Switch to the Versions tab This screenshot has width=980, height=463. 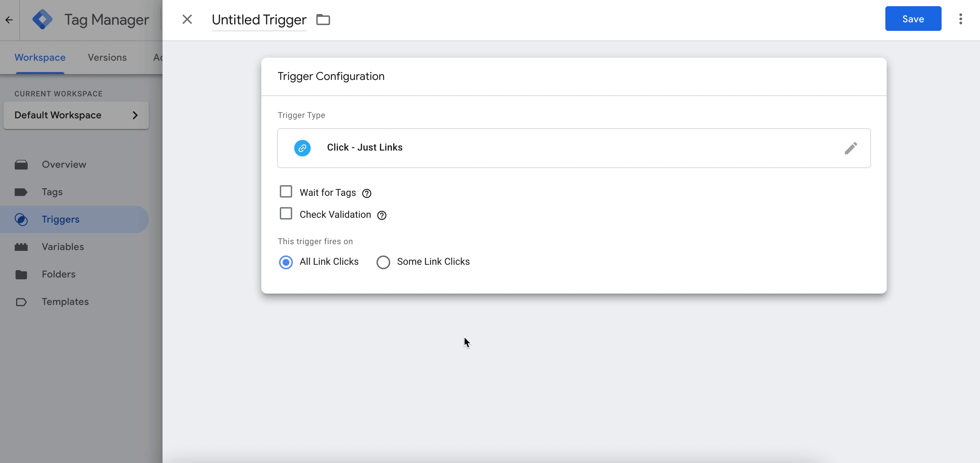[x=107, y=58]
